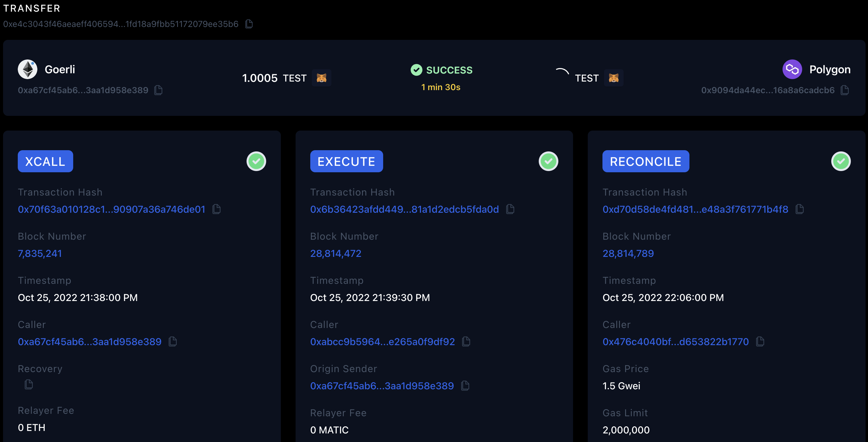Click the destination TEST token label
Image resolution: width=868 pixels, height=442 pixels.
click(x=587, y=78)
